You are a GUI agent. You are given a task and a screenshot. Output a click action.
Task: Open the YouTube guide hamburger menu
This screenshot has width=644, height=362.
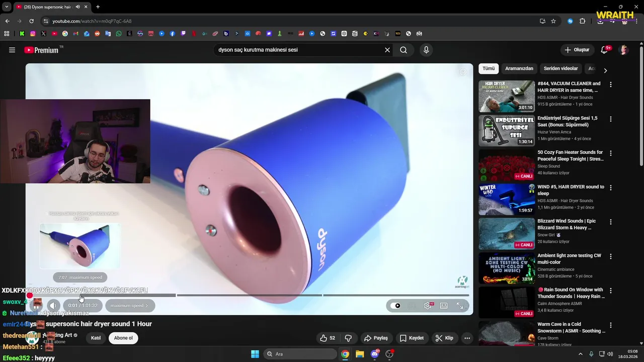coord(12,50)
